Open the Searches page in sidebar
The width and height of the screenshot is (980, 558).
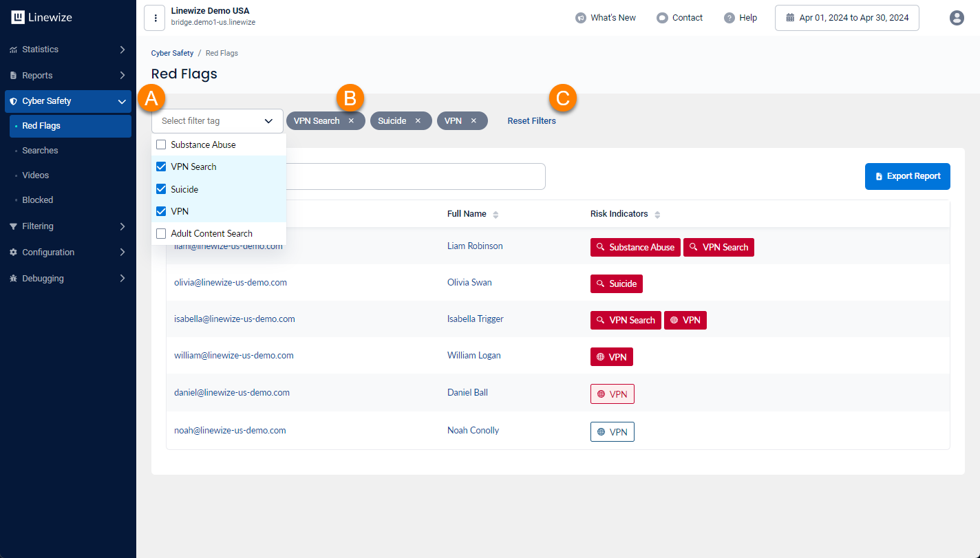click(x=40, y=151)
